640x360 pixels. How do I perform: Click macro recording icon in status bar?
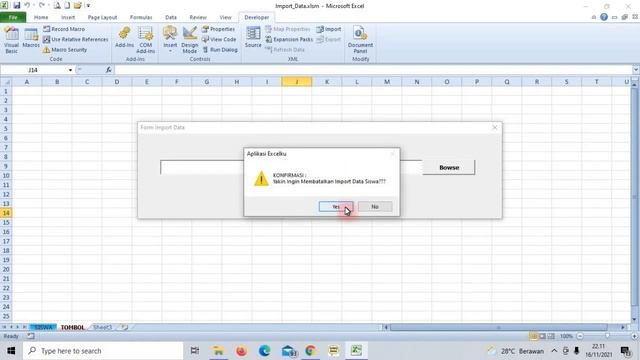31,336
